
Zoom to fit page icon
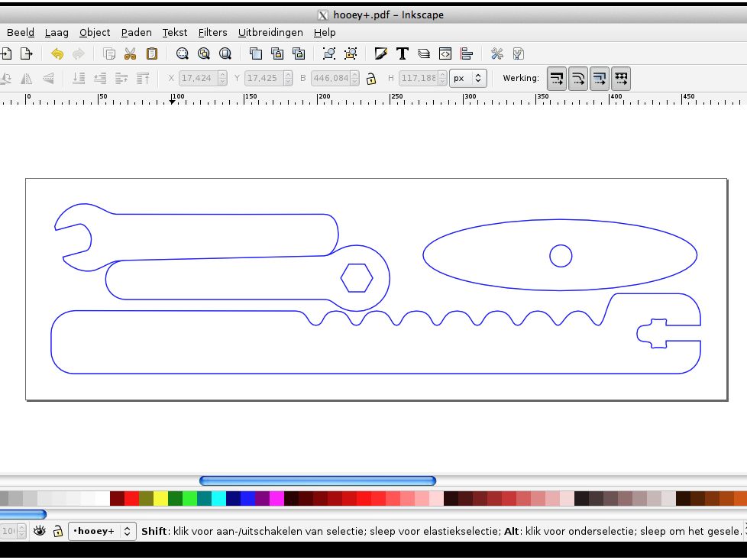[x=225, y=53]
